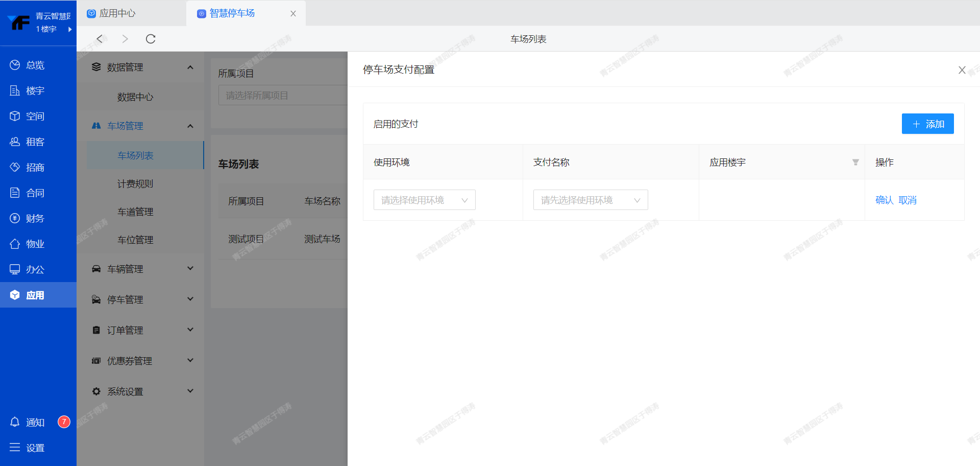
Task: Go back using the left arrow icon
Action: tap(100, 39)
